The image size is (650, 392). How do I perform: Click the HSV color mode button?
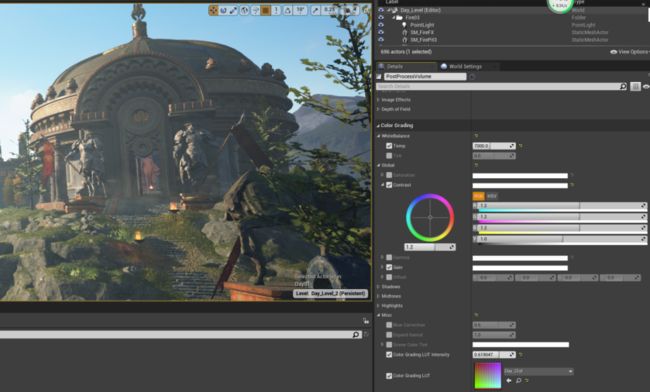pyautogui.click(x=492, y=196)
